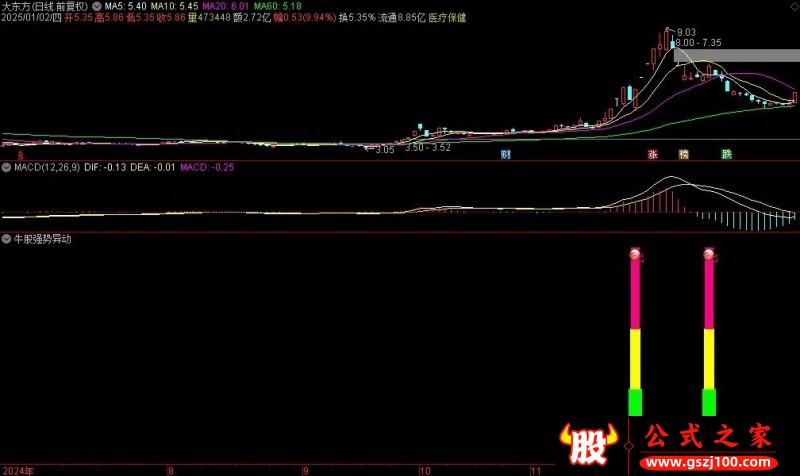800x476 pixels.
Task: Click the high price 高5.86
Action: (109, 18)
